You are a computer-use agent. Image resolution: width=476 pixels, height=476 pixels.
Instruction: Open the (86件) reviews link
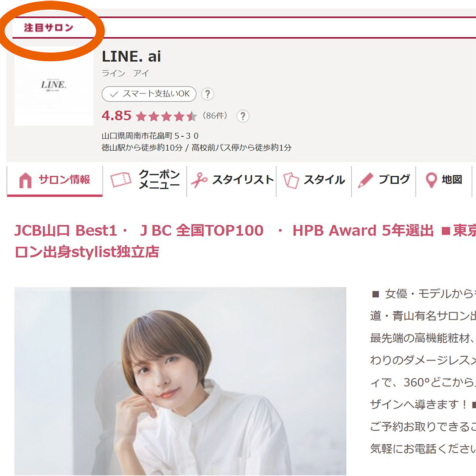tap(216, 116)
